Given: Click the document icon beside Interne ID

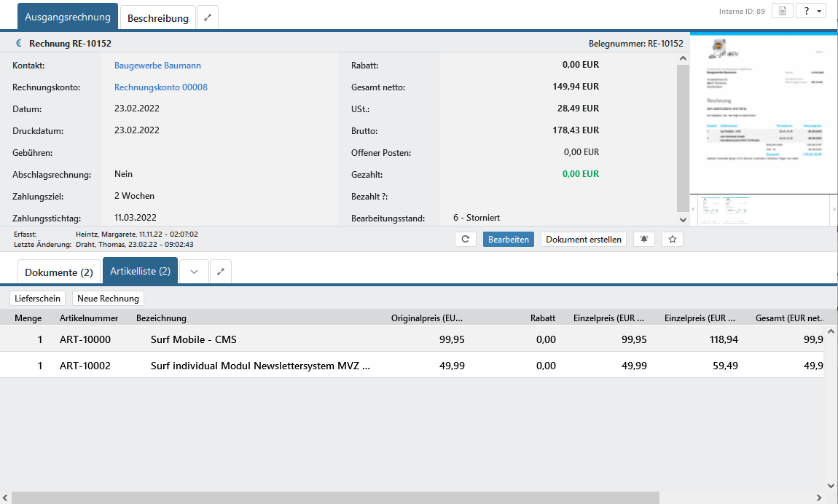Looking at the screenshot, I should 782,11.
